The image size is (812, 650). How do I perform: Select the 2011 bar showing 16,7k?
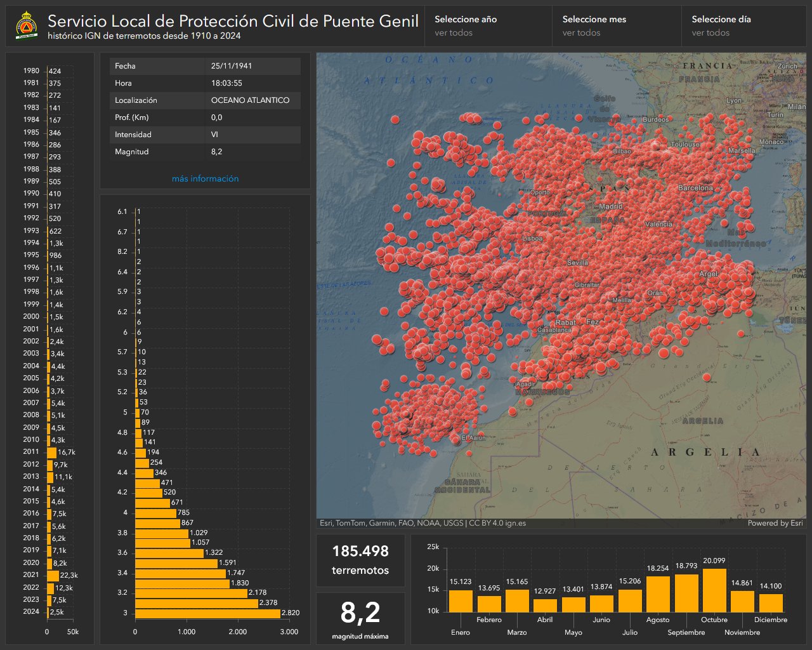(51, 452)
